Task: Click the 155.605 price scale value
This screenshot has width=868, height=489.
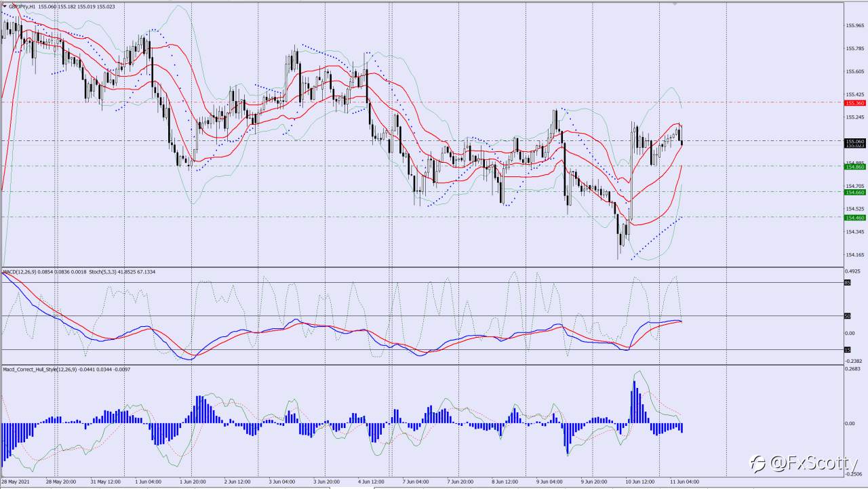Action: pos(854,72)
